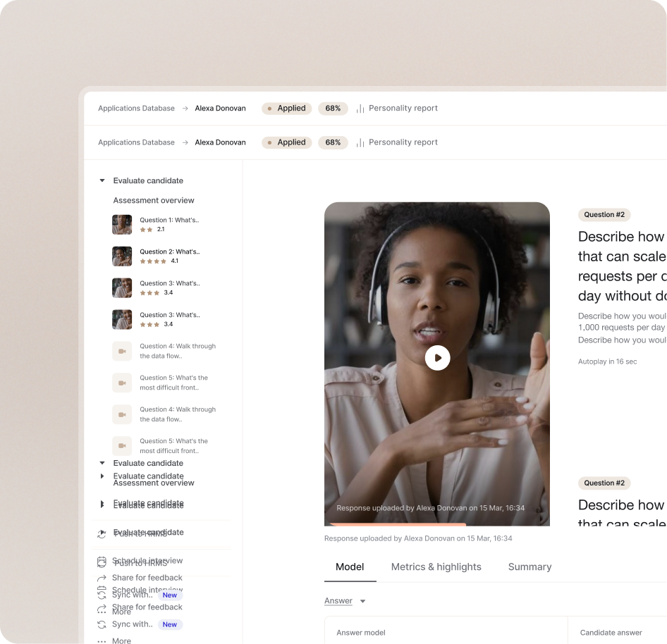The image size is (667, 644).
Task: Click the video camera icon for first Question 4
Action: click(x=122, y=351)
